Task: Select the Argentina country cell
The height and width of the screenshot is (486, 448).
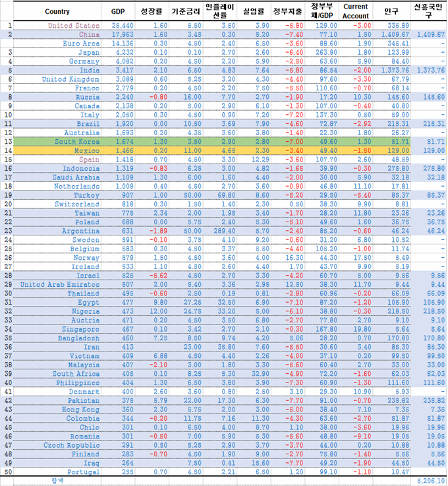Action: [x=57, y=231]
